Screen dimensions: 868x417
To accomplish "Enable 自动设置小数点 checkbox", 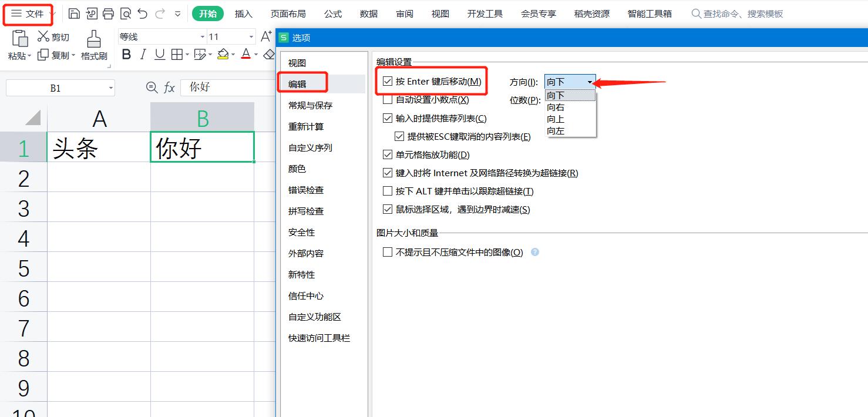I will [386, 99].
